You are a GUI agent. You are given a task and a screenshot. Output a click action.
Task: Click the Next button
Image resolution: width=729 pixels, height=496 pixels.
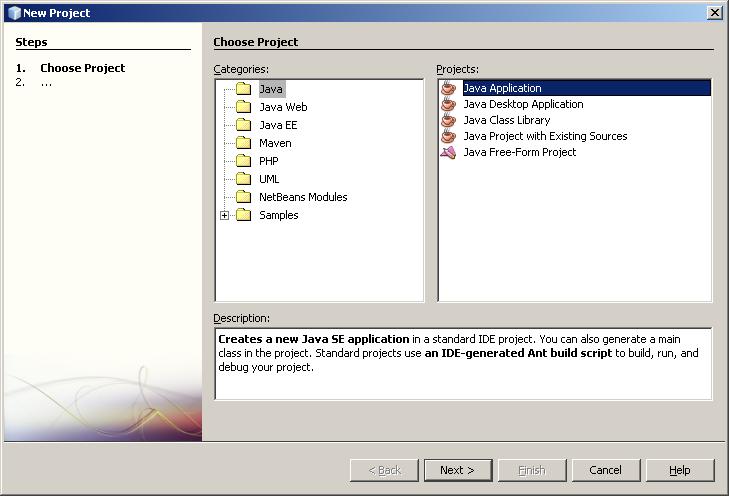coord(458,470)
